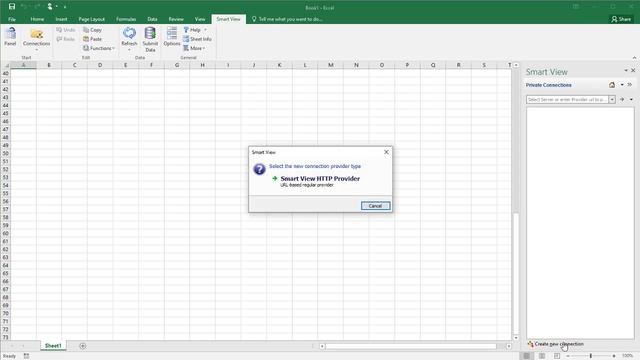
Task: Click the vertical scrollbar down arrow
Action: [516, 338]
